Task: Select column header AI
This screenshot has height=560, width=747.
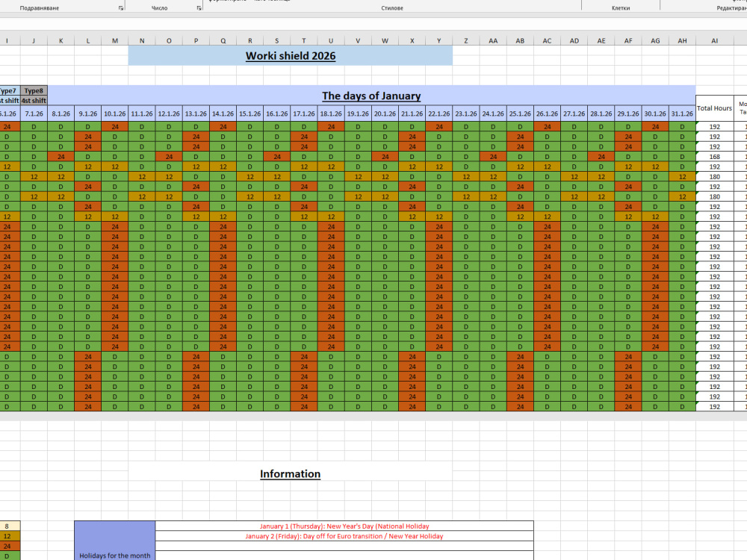Action: tap(715, 41)
